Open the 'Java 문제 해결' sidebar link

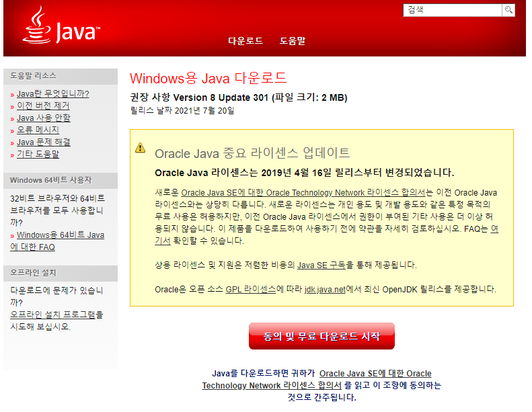pyautogui.click(x=44, y=142)
